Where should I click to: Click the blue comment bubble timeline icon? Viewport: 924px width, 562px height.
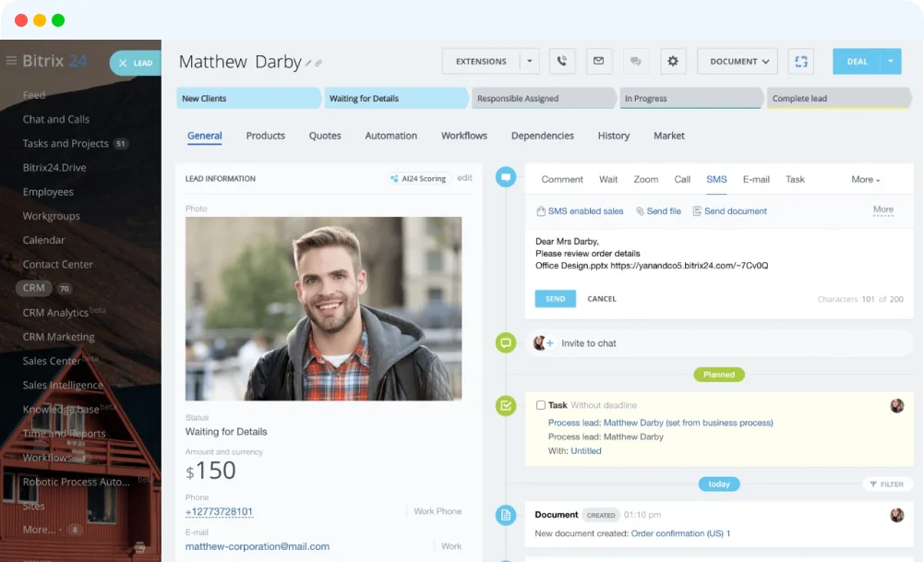tap(505, 176)
